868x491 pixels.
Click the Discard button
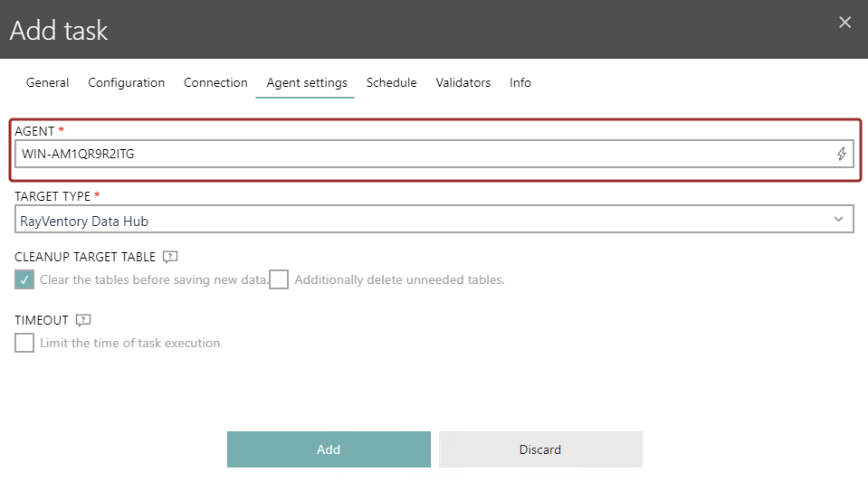541,449
